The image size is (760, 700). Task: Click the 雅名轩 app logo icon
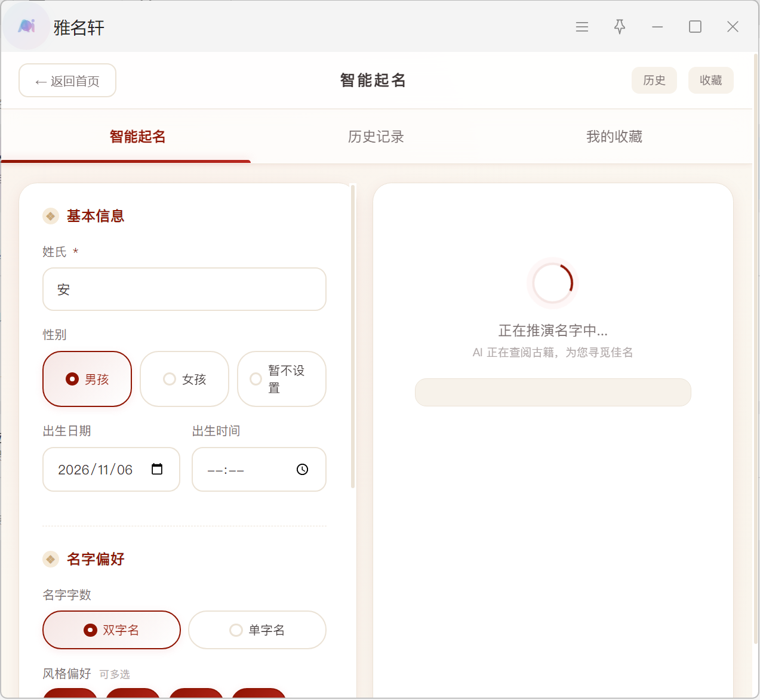click(x=26, y=26)
